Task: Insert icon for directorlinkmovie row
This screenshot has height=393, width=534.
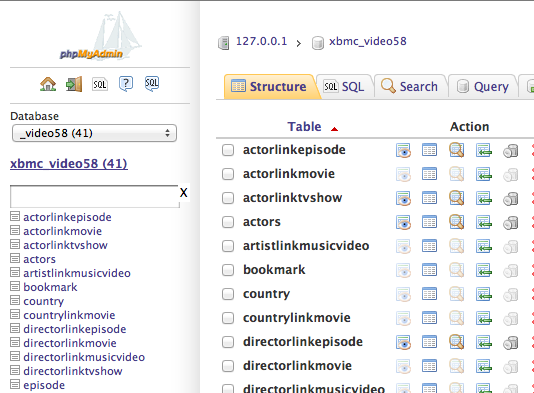Action: tap(484, 366)
